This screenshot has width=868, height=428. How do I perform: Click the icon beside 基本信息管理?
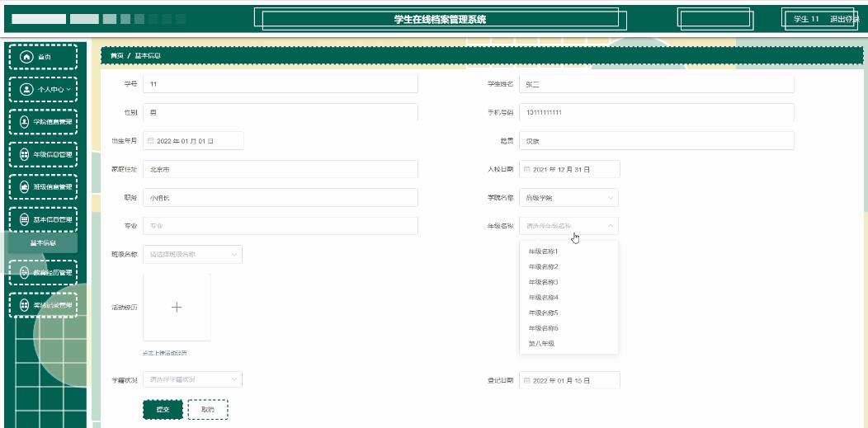pos(25,219)
